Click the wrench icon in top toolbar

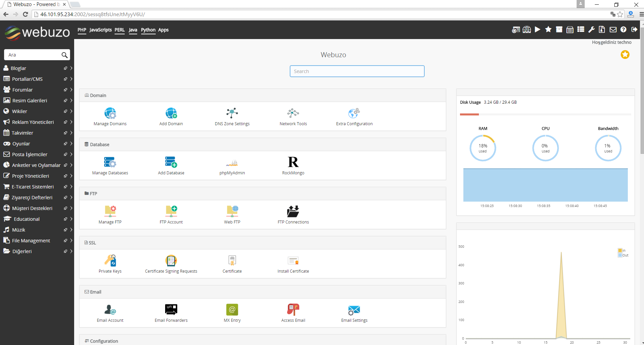tap(591, 30)
